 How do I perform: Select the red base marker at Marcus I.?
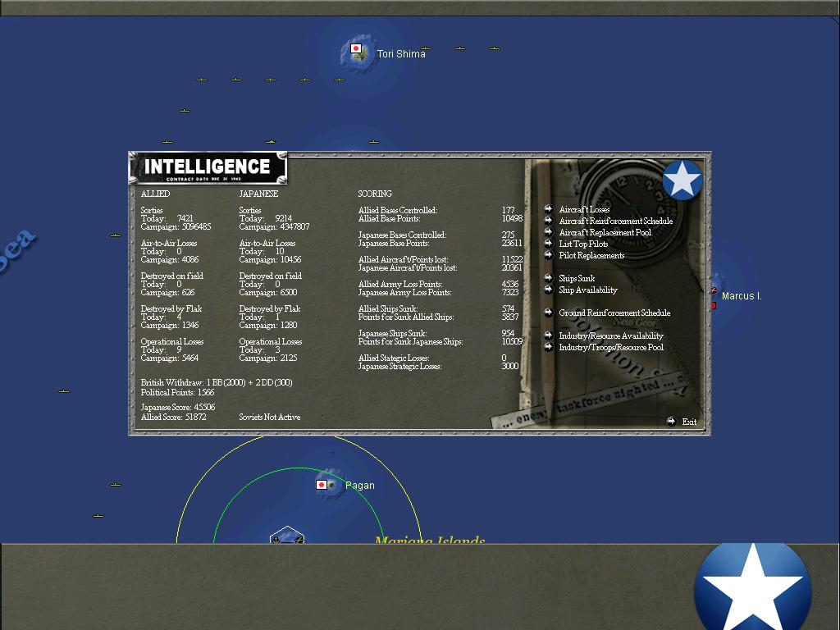(714, 305)
